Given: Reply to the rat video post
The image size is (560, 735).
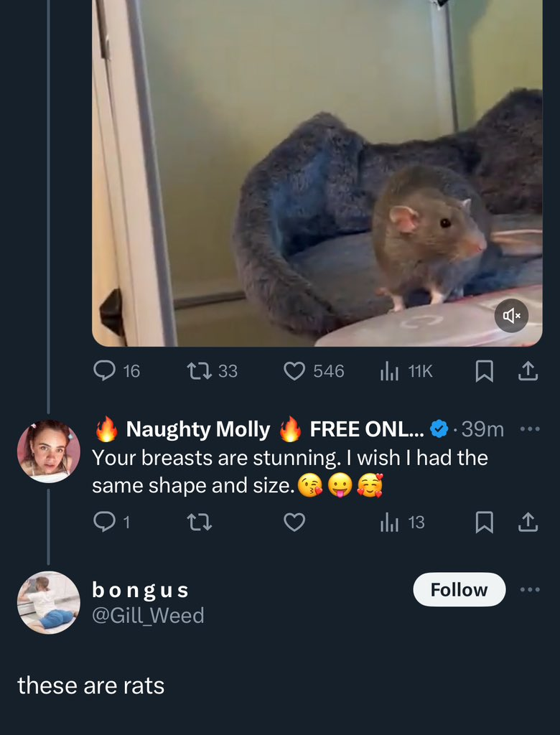Looking at the screenshot, I should point(105,370).
